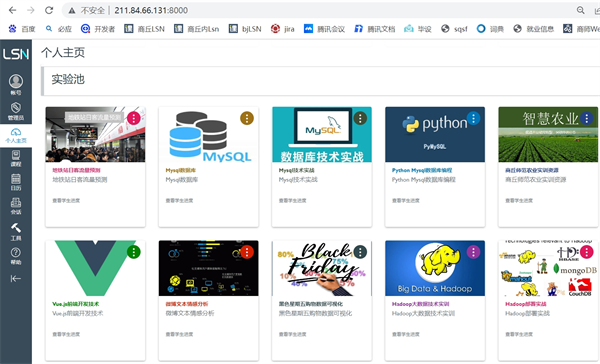Open the 百度 bookmark
Viewport: 600px width, 364px height.
click(x=22, y=29)
